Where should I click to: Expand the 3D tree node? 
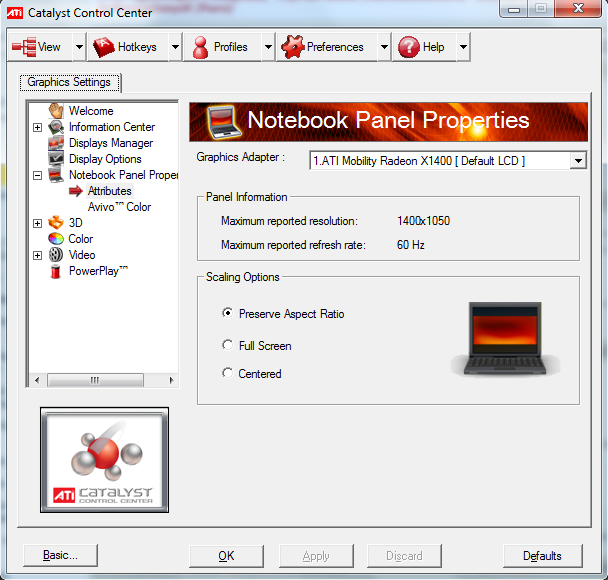tap(38, 223)
